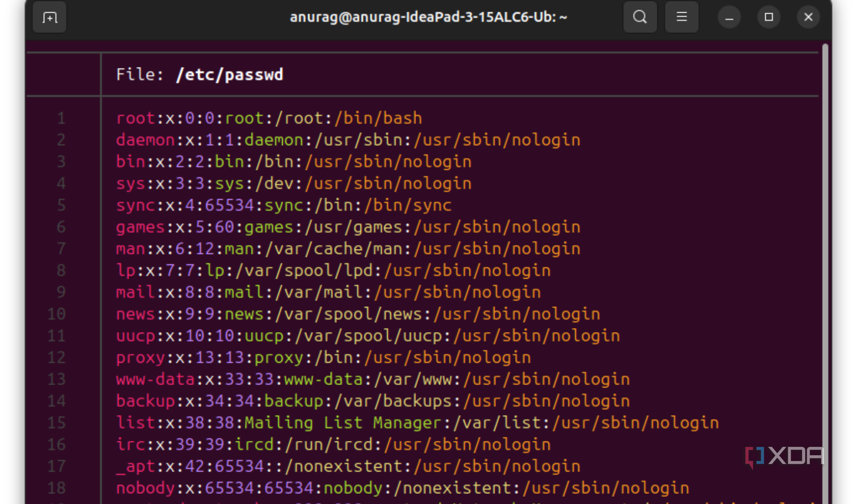The height and width of the screenshot is (504, 857).
Task: Restore the terminal window size
Action: (x=769, y=17)
